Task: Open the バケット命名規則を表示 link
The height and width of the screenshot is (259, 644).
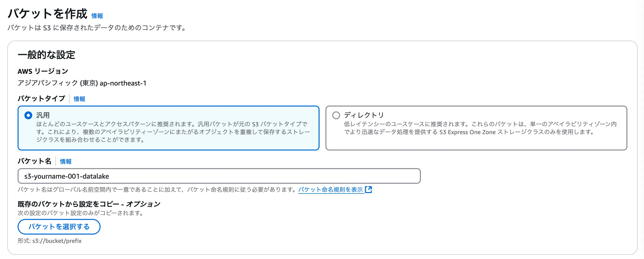Action: tap(331, 190)
